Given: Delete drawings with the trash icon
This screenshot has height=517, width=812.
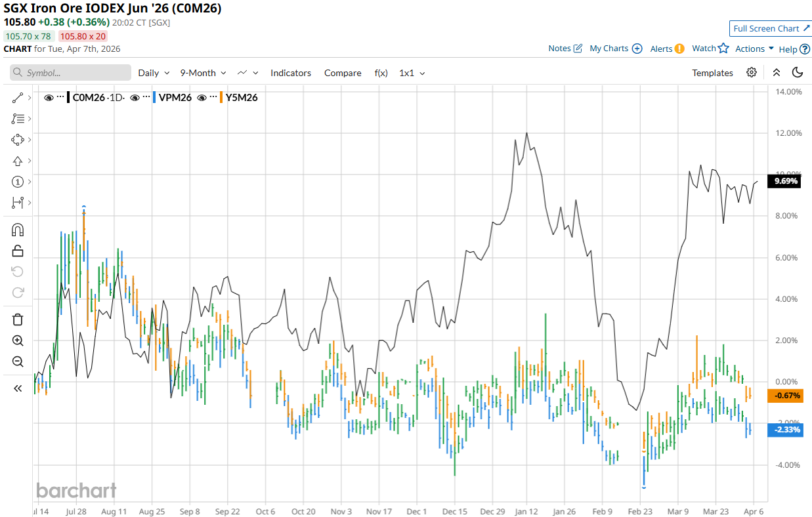Looking at the screenshot, I should click(x=18, y=320).
